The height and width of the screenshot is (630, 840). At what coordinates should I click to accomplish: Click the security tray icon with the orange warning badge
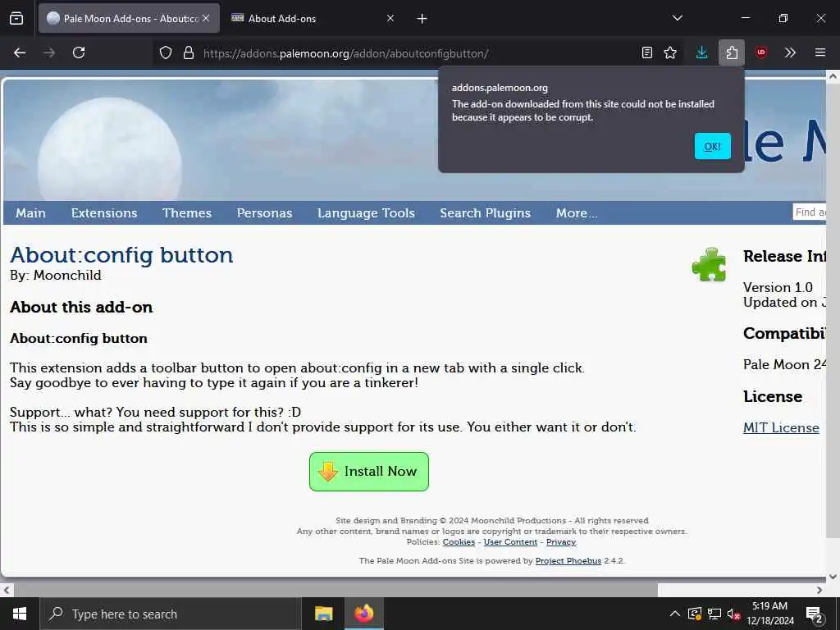[695, 614]
